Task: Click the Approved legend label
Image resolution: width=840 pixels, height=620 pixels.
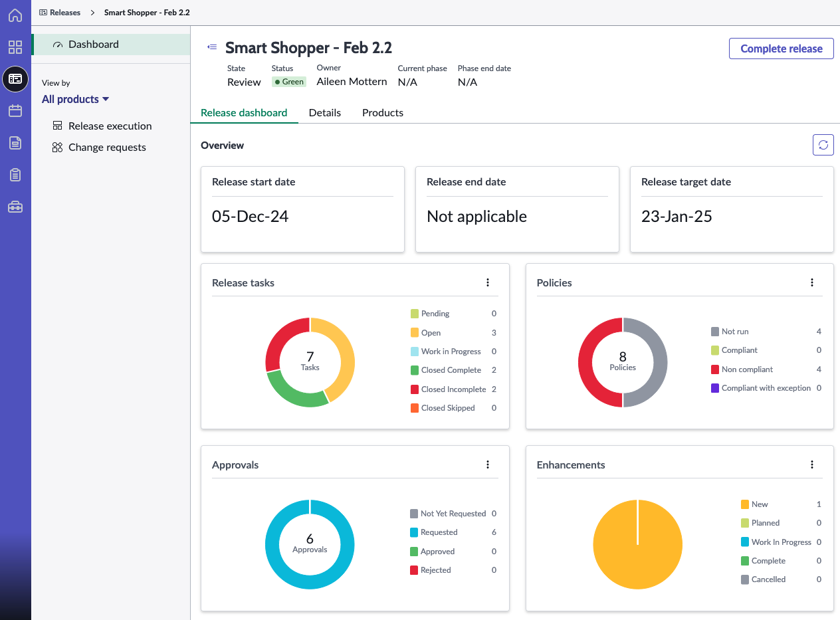Action: tap(437, 552)
